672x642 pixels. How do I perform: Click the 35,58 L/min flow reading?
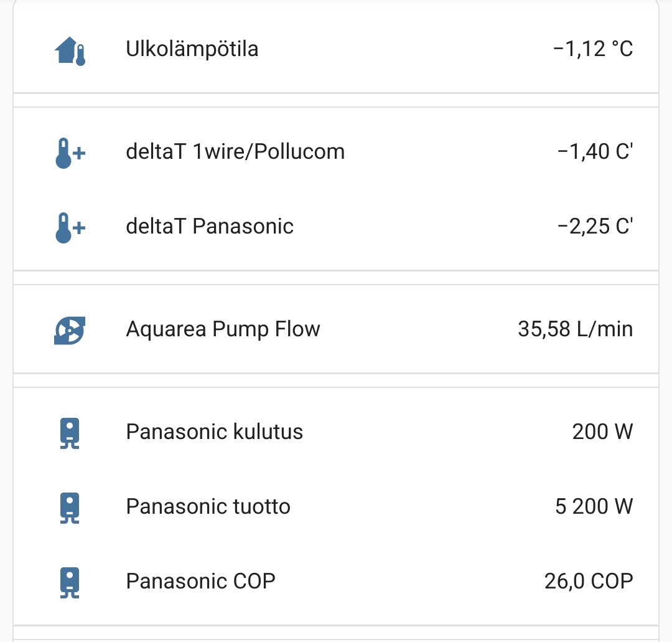tap(575, 329)
